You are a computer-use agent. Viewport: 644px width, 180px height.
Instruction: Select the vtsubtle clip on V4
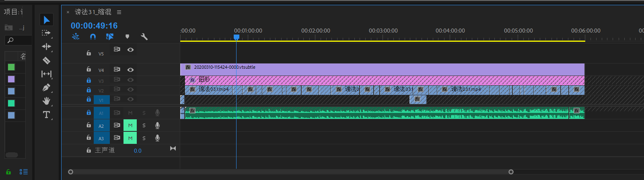(382, 70)
